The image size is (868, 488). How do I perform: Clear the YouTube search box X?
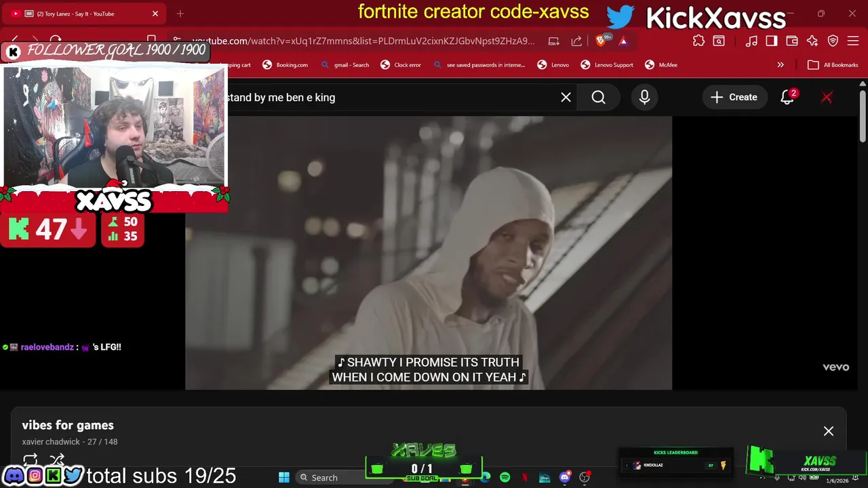click(x=566, y=98)
